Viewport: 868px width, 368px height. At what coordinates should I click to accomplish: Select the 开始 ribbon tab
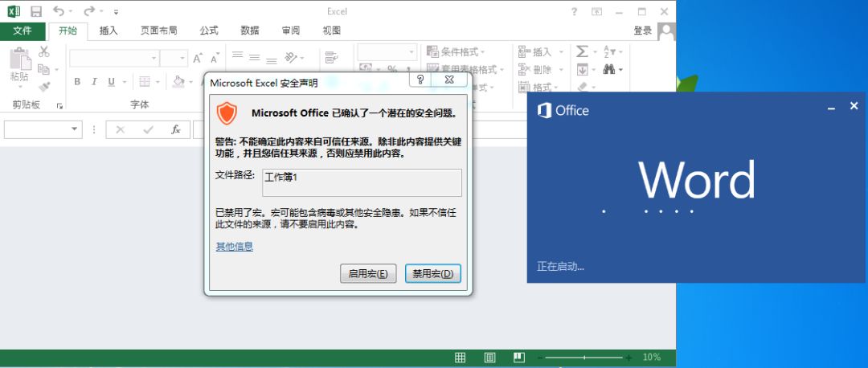(68, 31)
